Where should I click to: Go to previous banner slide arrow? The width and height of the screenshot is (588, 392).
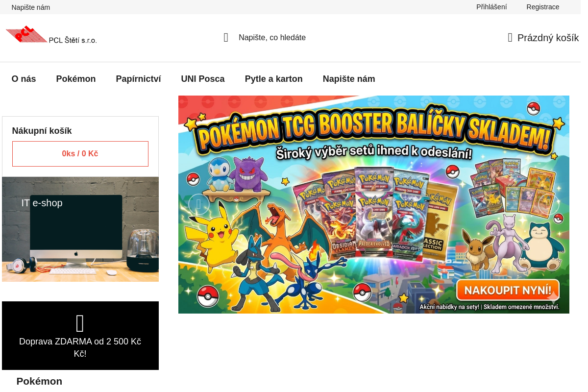point(198,204)
